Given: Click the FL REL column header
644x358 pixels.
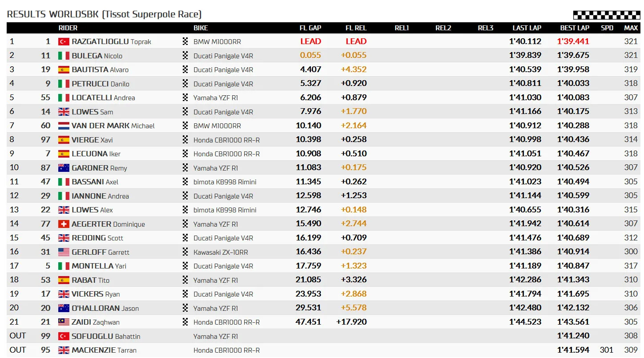Looking at the screenshot, I should 356,28.
